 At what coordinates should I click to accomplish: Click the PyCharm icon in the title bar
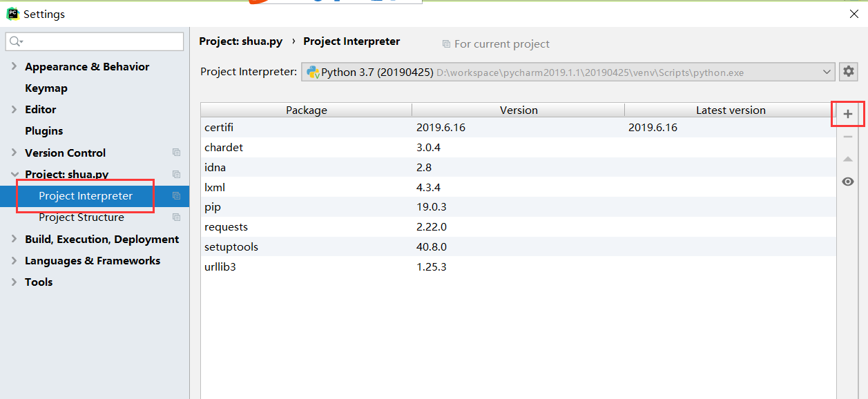[13, 14]
